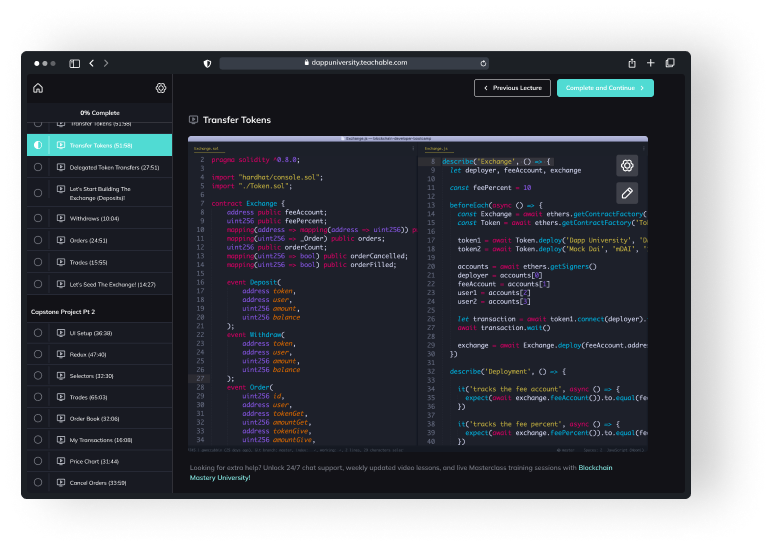This screenshot has height=549, width=771.
Task: Mark Withdraws lecture completion circle
Action: pyautogui.click(x=38, y=218)
